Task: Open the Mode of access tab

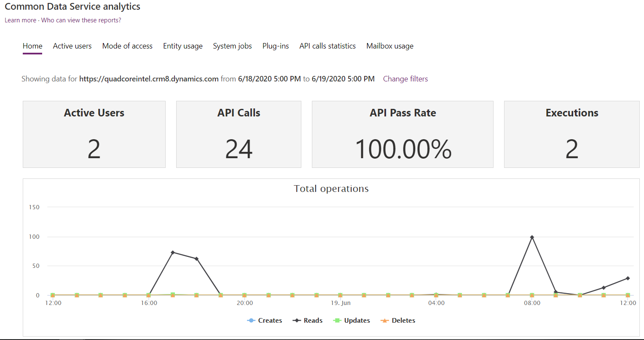Action: pyautogui.click(x=127, y=46)
